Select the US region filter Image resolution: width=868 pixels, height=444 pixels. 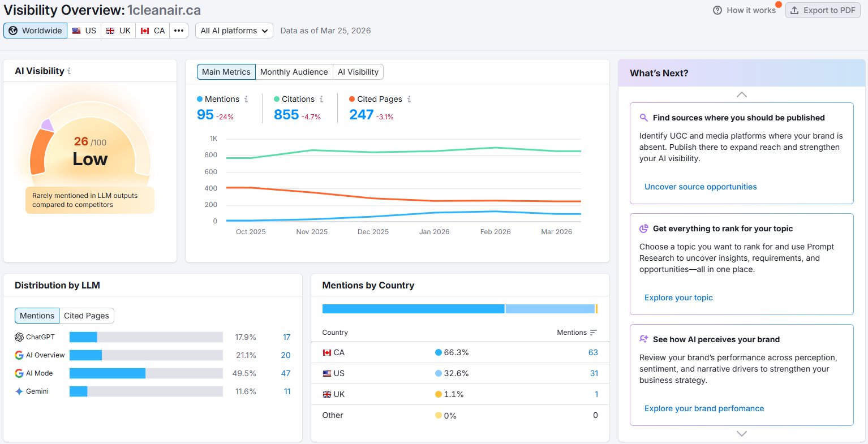(x=84, y=31)
